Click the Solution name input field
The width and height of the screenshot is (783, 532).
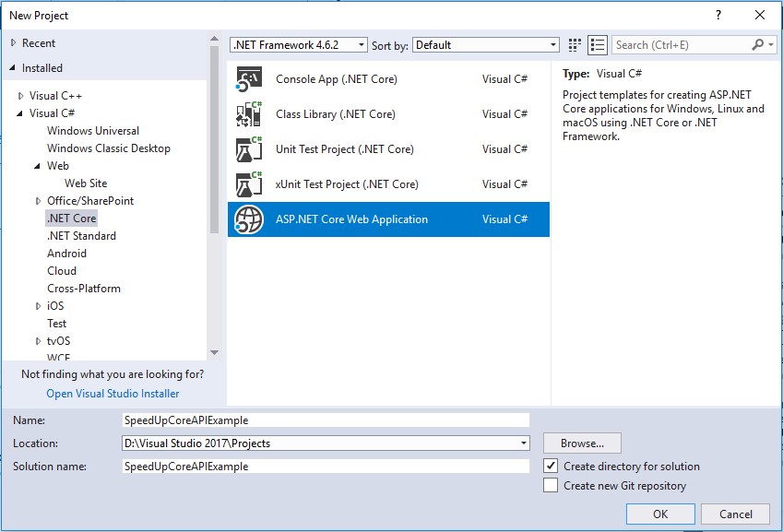326,467
